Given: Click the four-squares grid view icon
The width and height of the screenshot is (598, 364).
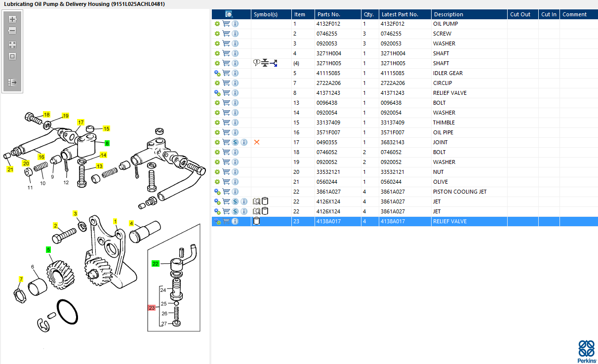Looking at the screenshot, I should pyautogui.click(x=12, y=44).
